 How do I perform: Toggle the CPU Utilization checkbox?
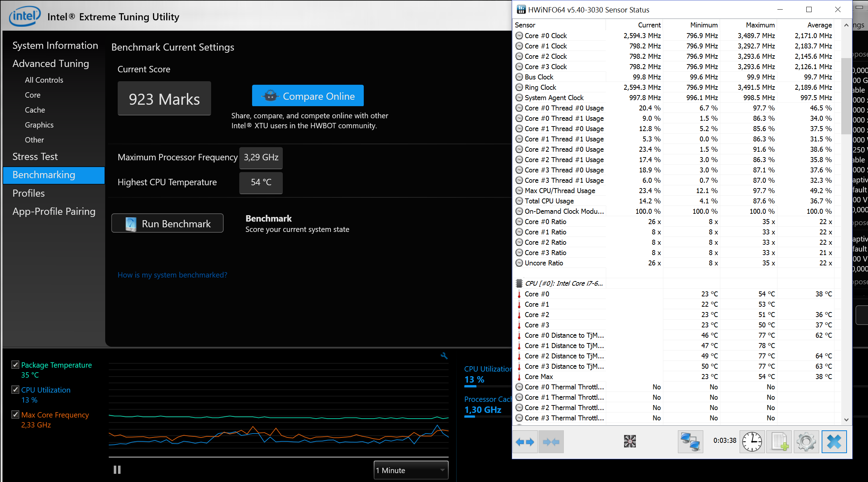tap(15, 389)
